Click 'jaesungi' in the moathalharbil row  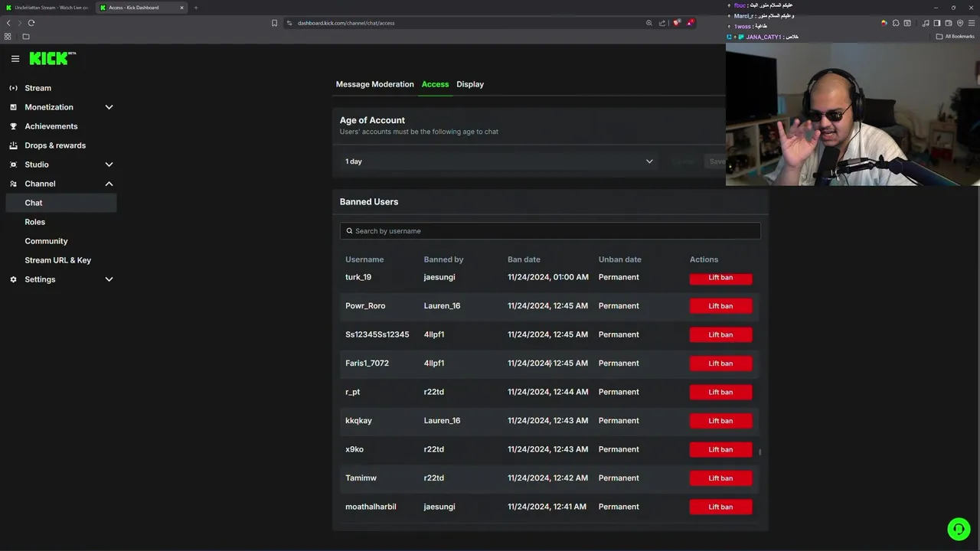[x=439, y=507]
